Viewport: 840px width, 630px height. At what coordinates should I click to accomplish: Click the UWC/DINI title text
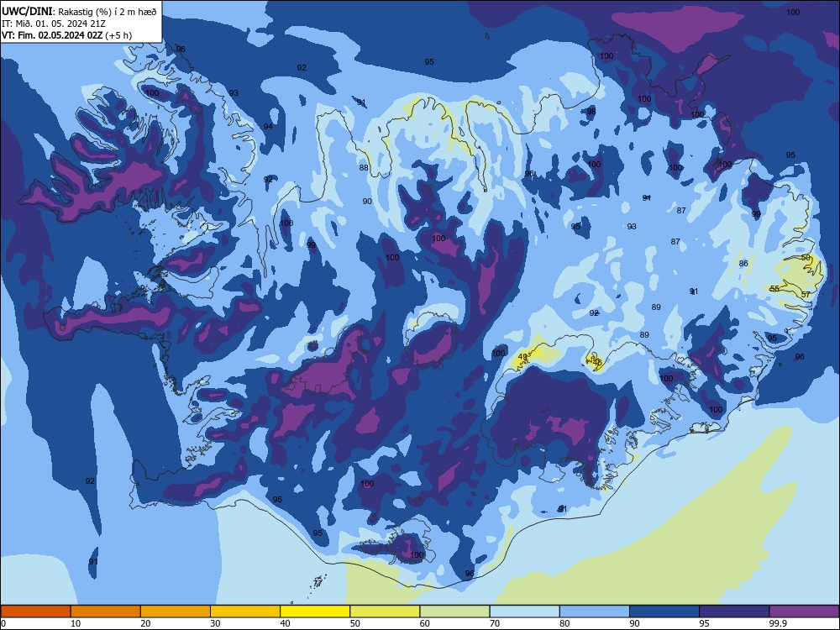(x=28, y=11)
